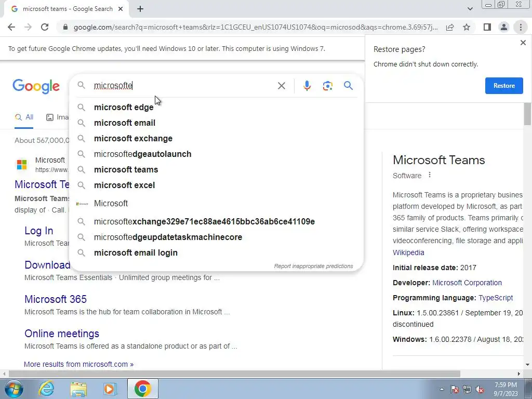
Task: Click the horizontal scrollbar thumb
Action: (x=234, y=374)
